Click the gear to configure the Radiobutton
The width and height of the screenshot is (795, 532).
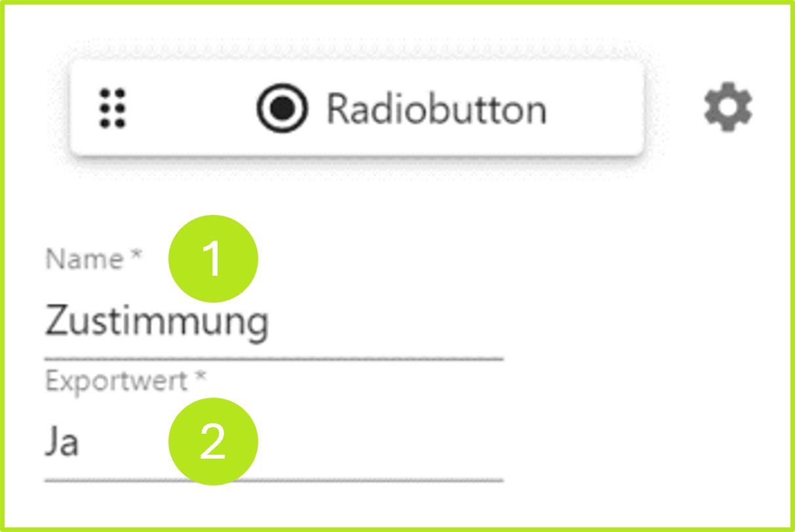point(727,106)
